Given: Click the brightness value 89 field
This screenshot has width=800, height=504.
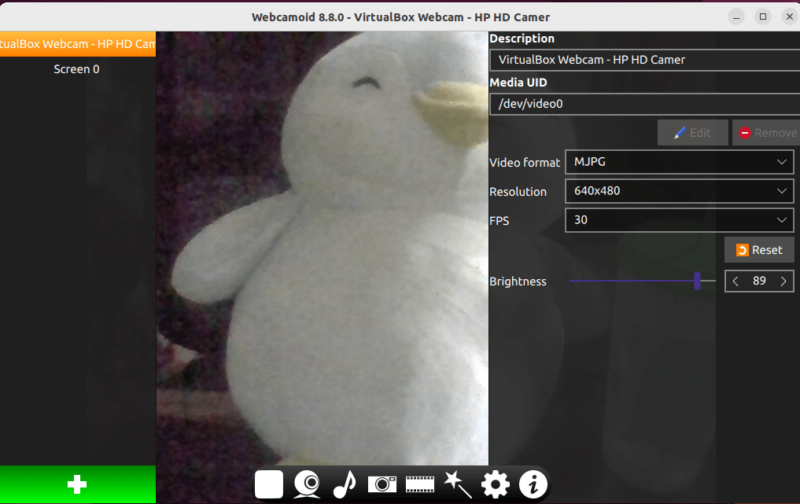Looking at the screenshot, I should tap(759, 281).
